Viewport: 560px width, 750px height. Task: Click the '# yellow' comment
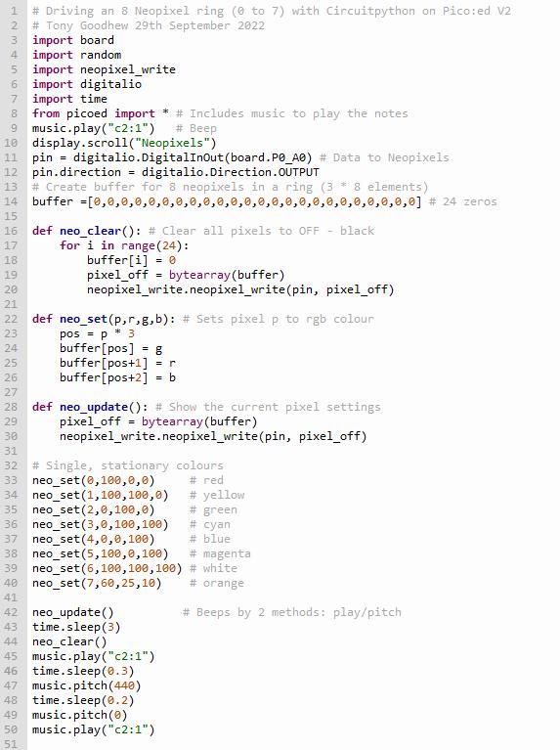(217, 495)
